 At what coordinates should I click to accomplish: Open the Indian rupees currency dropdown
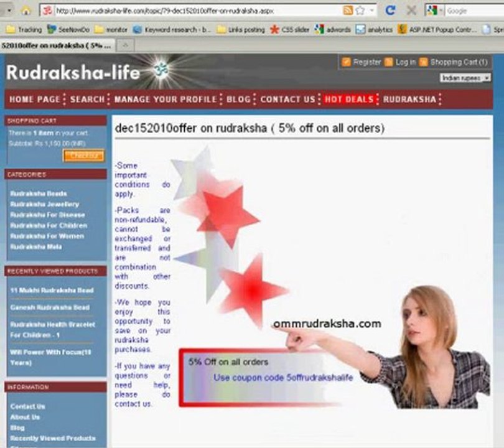click(465, 78)
